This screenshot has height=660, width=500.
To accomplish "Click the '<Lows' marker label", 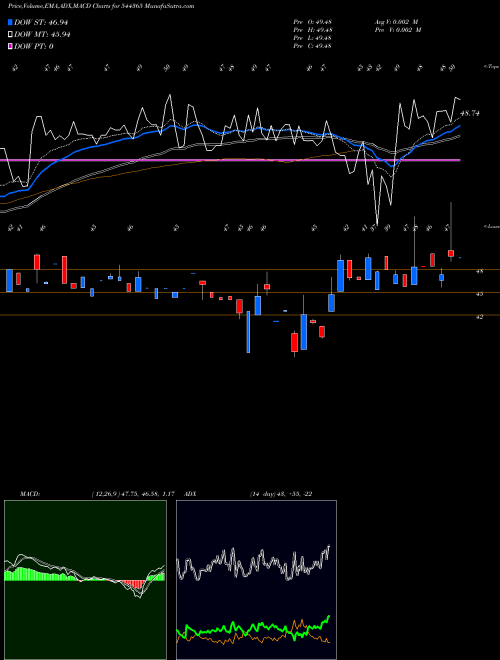I will (x=492, y=226).
